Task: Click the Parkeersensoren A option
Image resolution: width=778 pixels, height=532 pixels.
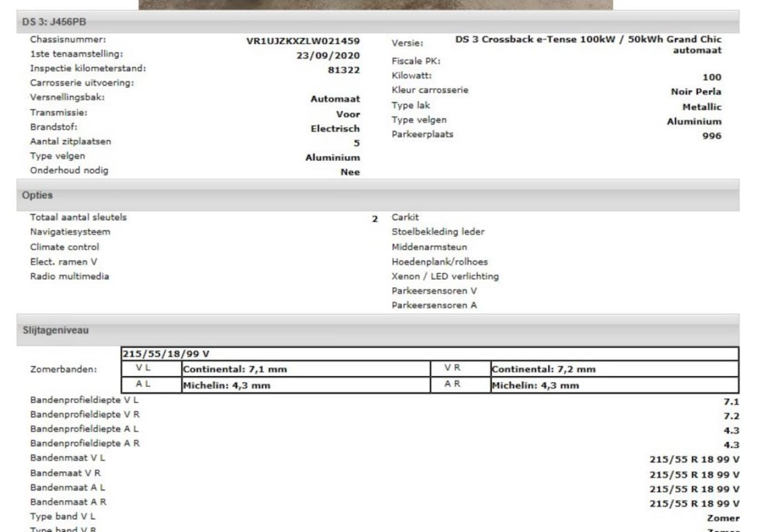Action: [434, 305]
